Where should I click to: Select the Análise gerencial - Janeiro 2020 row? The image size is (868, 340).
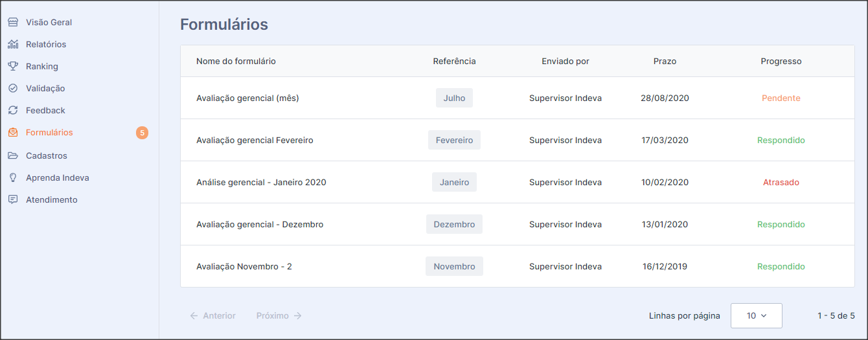coord(261,183)
